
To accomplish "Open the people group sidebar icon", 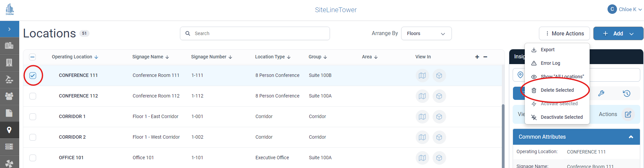I will pyautogui.click(x=9, y=96).
